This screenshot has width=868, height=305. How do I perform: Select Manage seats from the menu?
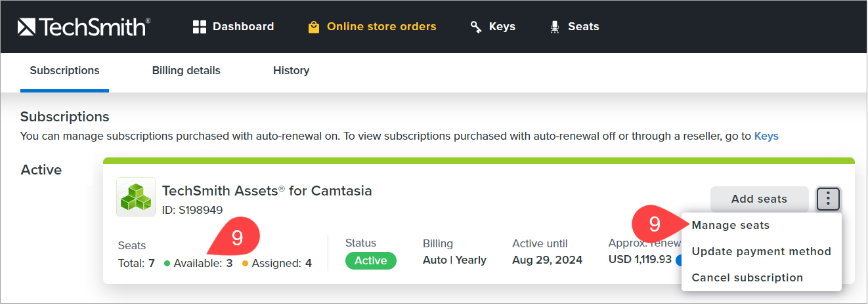[730, 226]
